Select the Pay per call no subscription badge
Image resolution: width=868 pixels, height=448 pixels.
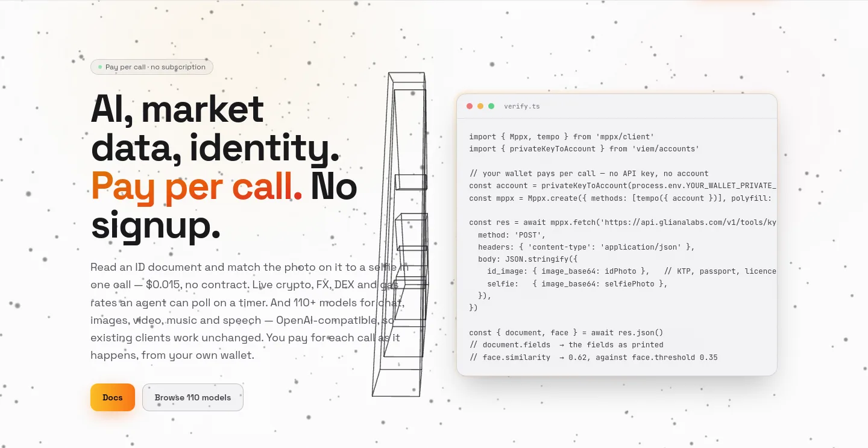[x=152, y=67]
